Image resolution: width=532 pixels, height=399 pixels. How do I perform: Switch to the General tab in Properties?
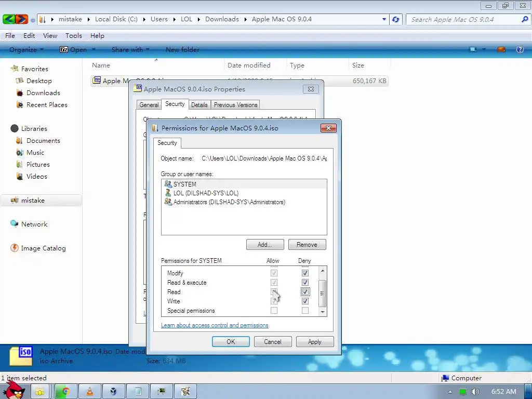(149, 105)
